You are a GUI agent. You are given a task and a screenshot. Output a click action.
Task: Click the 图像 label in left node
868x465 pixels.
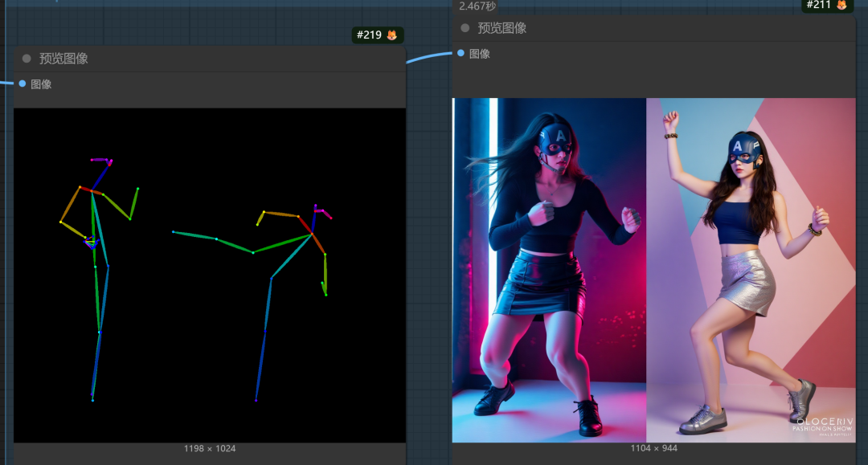click(x=41, y=84)
